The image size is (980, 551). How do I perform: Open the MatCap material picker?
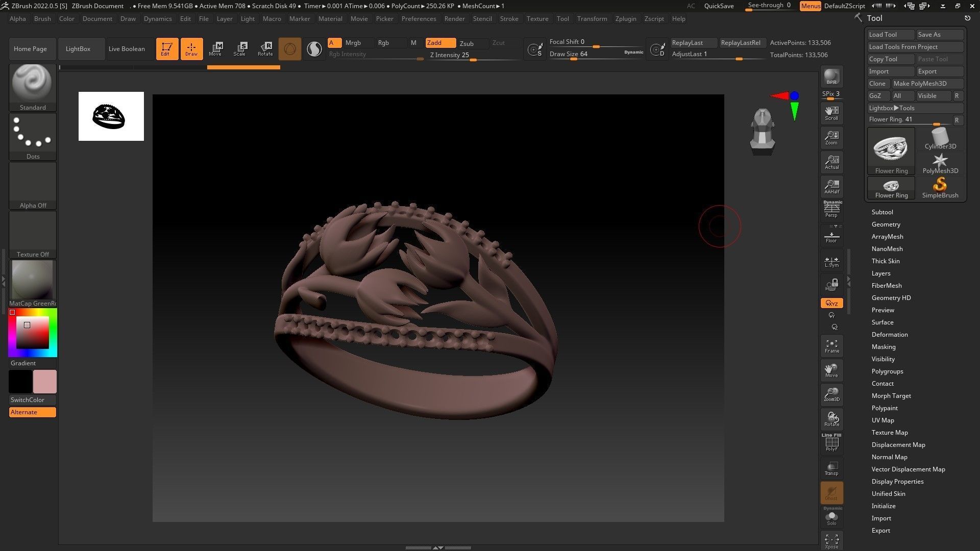click(32, 283)
